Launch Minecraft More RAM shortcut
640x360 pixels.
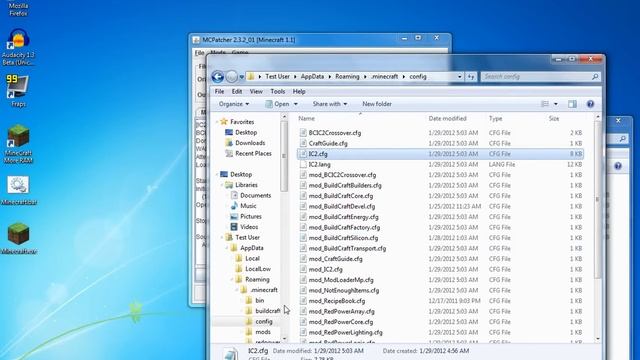click(x=18, y=144)
